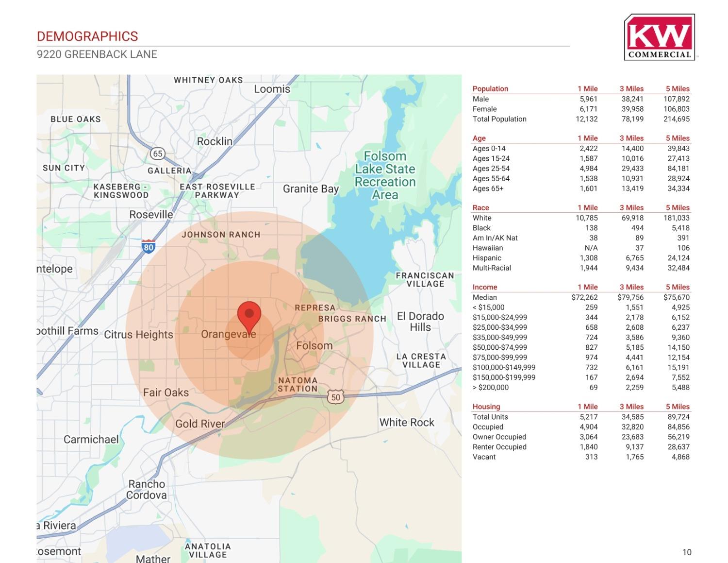Select the Income section header
The height and width of the screenshot is (563, 728).
point(485,287)
